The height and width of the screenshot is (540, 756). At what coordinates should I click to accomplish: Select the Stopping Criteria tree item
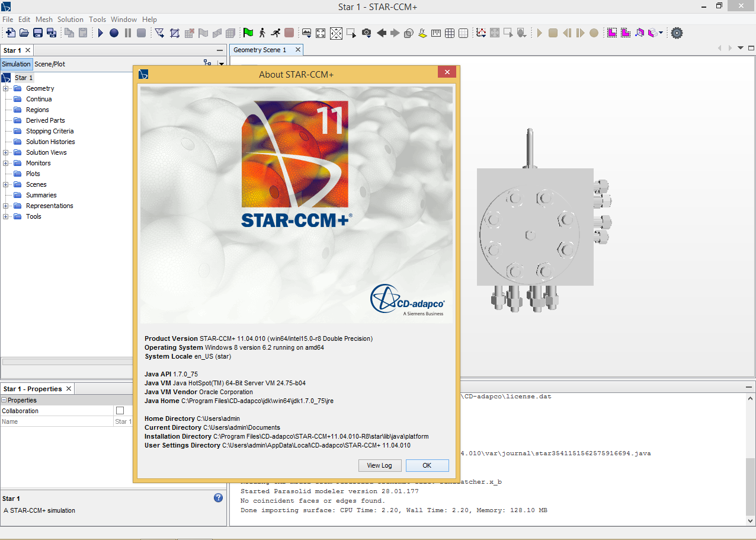tap(50, 131)
